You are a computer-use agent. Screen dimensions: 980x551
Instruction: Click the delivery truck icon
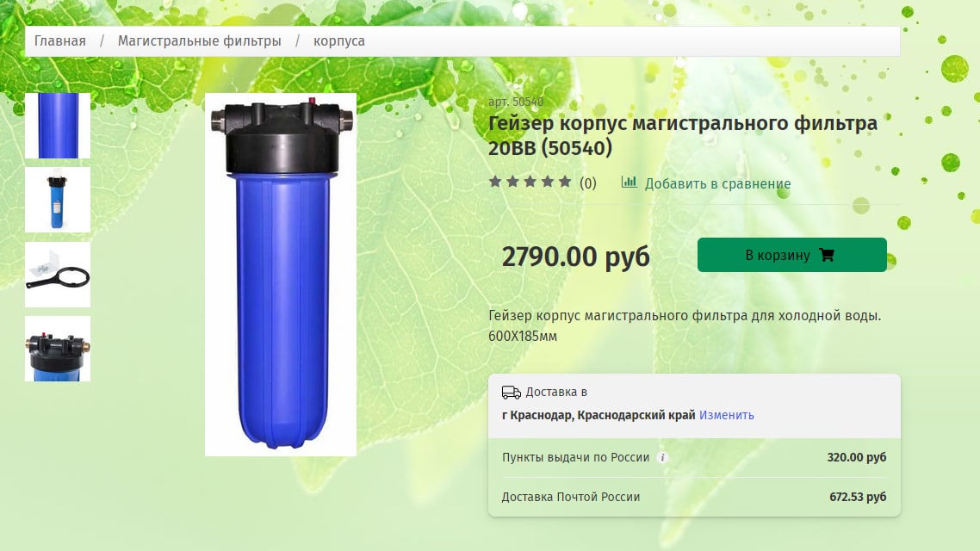[511, 393]
